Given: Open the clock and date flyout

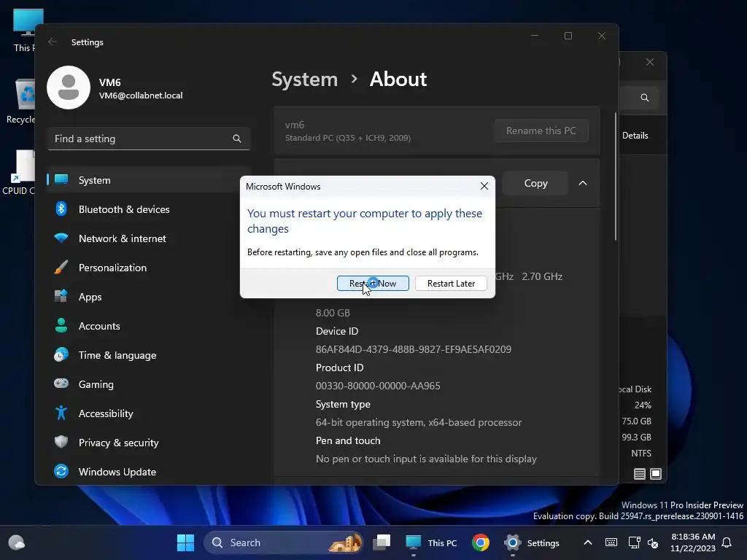Looking at the screenshot, I should (x=693, y=542).
